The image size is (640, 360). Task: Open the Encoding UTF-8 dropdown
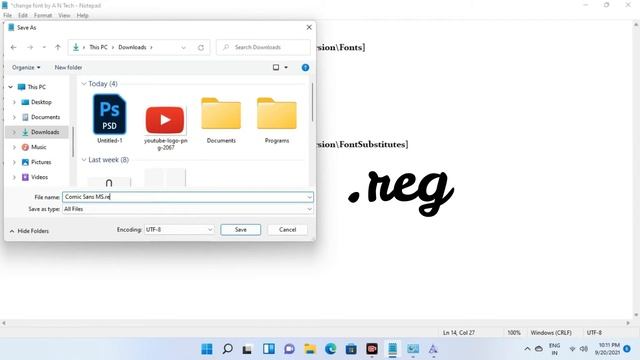point(179,230)
